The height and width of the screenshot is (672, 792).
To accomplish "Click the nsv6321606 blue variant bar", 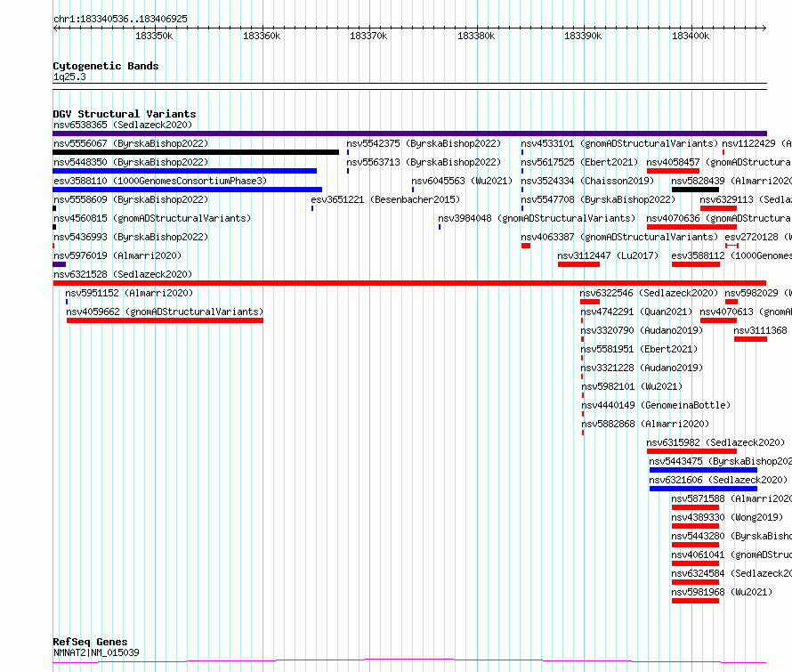I will coord(704,489).
